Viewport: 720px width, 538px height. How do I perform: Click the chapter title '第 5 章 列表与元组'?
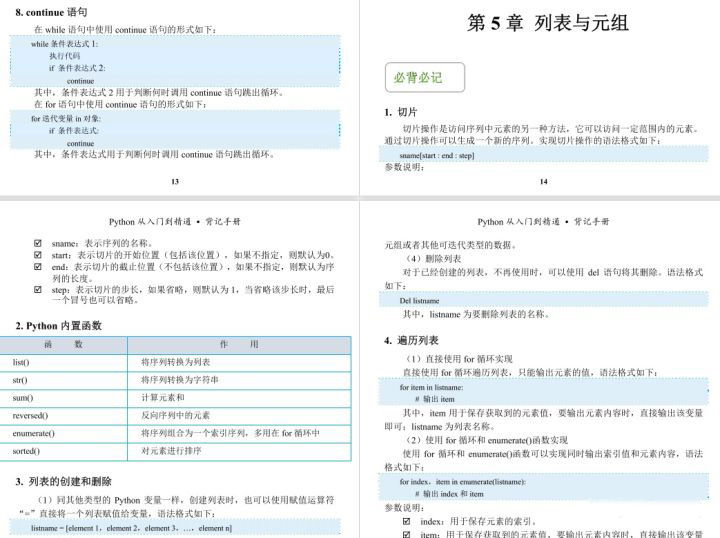[548, 23]
